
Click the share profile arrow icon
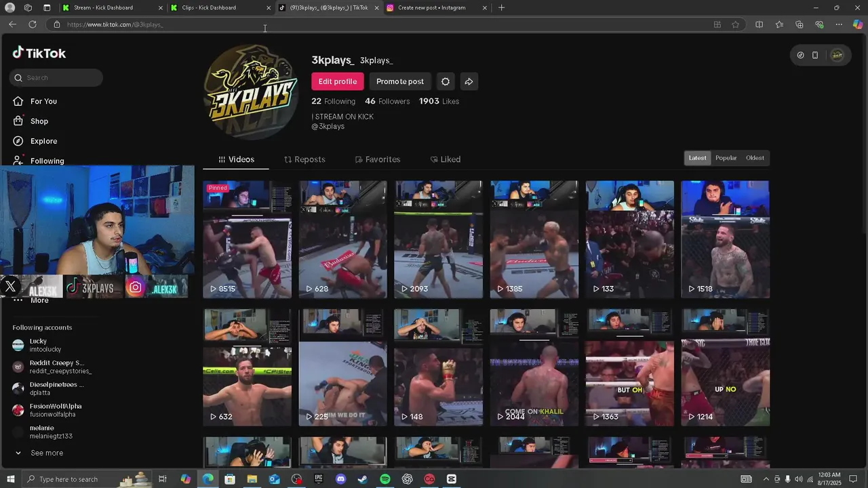coord(469,81)
